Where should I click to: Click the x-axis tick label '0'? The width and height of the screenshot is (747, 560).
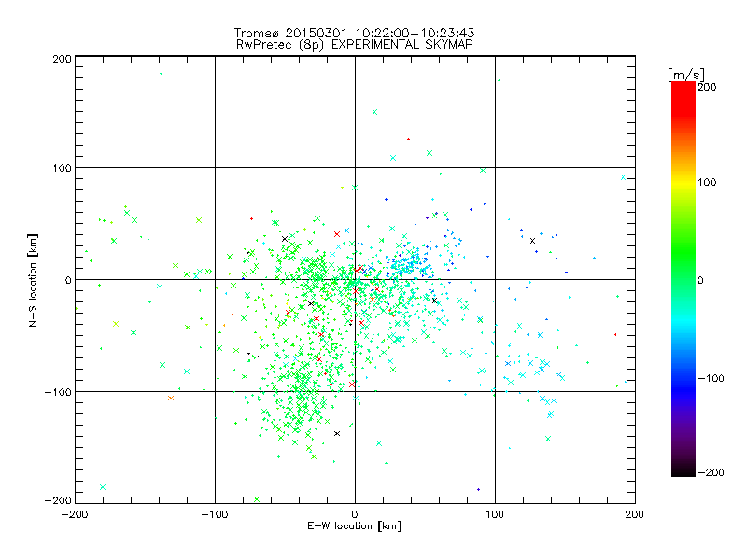click(x=355, y=514)
